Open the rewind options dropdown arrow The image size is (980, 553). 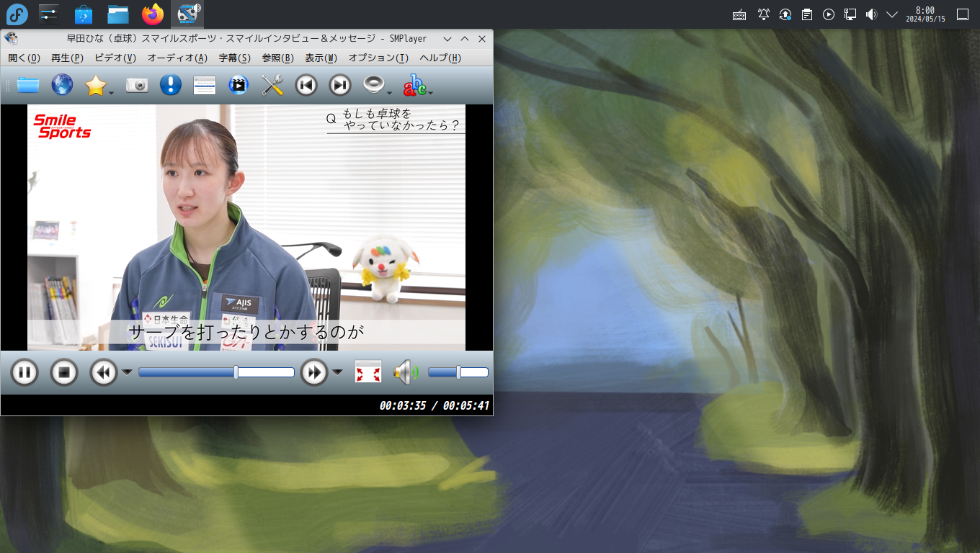click(127, 372)
